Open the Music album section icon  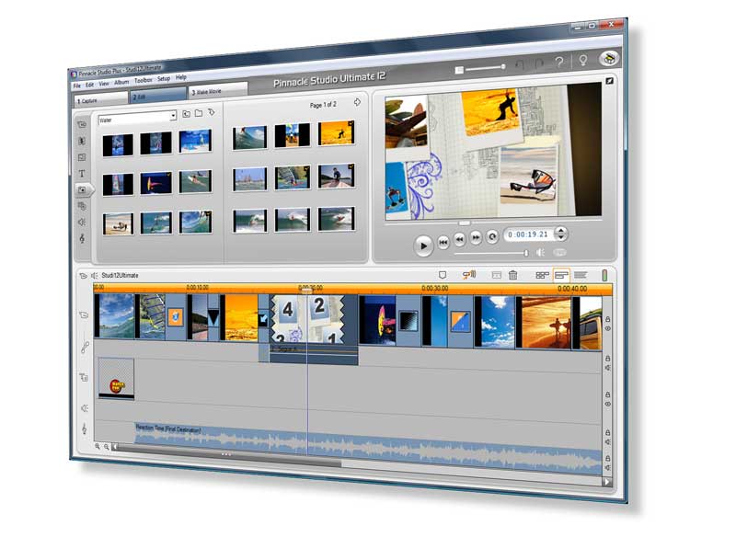(82, 238)
